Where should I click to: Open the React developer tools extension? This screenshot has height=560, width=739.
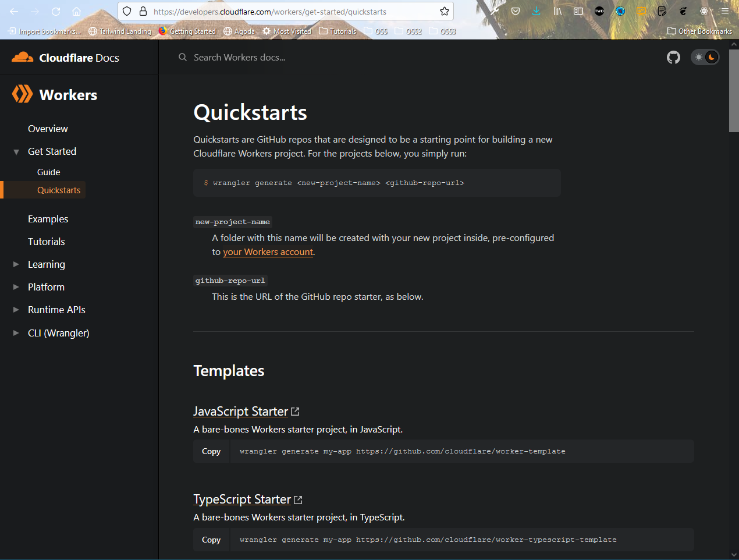coord(704,11)
